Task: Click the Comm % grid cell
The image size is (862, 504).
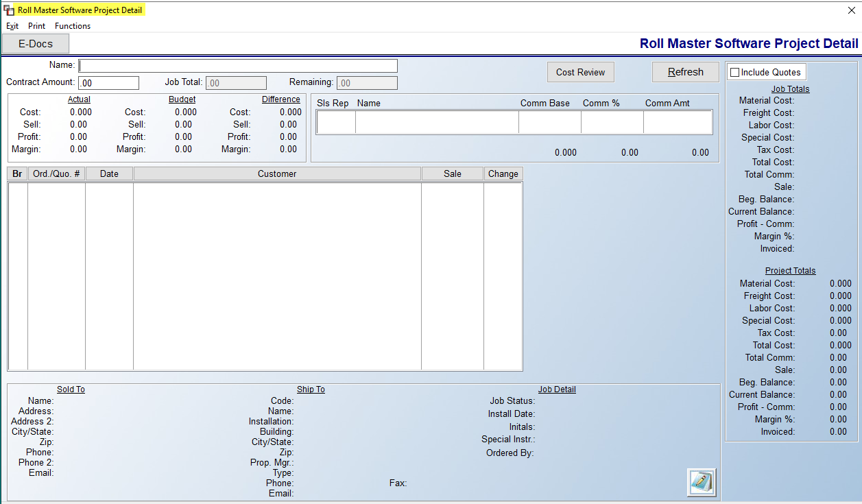Action: click(x=612, y=122)
